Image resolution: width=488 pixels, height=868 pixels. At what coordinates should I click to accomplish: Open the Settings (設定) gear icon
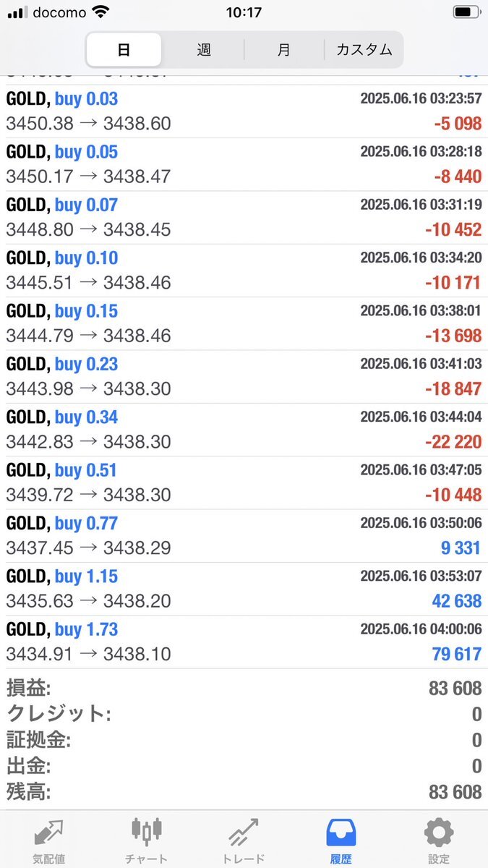[x=439, y=833]
